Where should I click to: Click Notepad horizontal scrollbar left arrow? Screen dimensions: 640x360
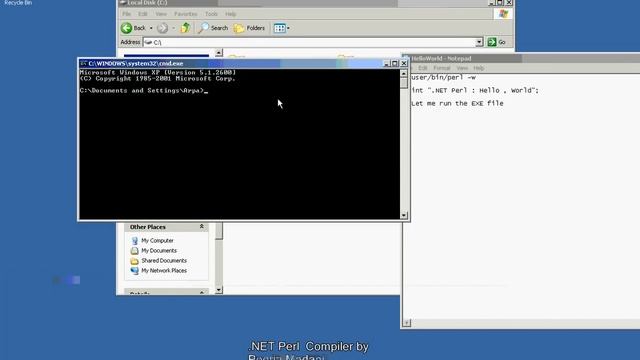tap(407, 322)
